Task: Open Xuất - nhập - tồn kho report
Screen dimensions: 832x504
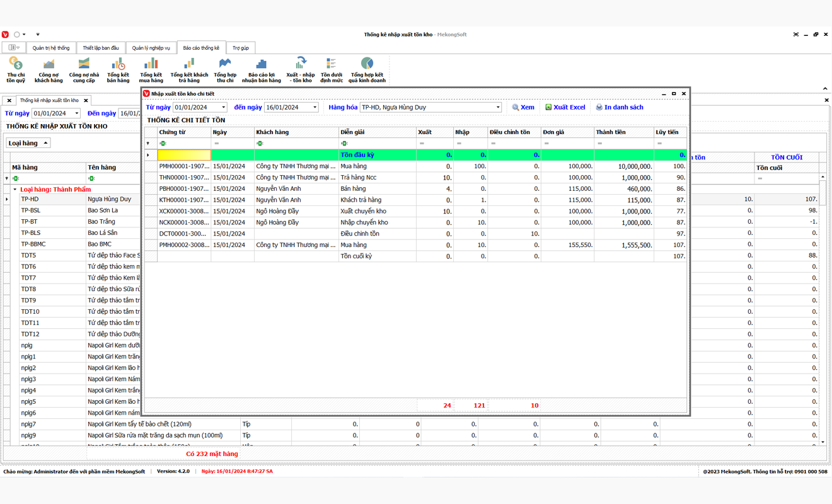Action: pyautogui.click(x=301, y=70)
